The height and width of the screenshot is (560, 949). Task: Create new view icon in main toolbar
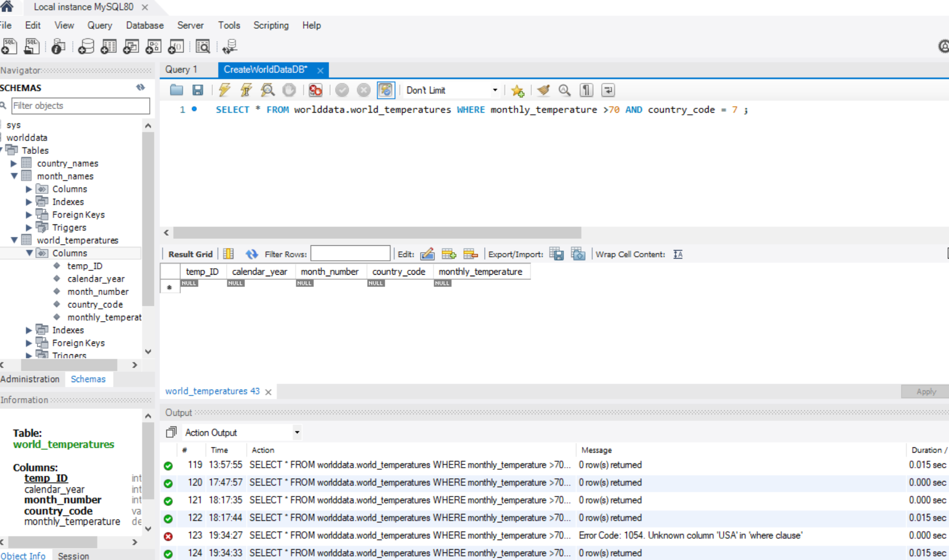[x=131, y=46]
